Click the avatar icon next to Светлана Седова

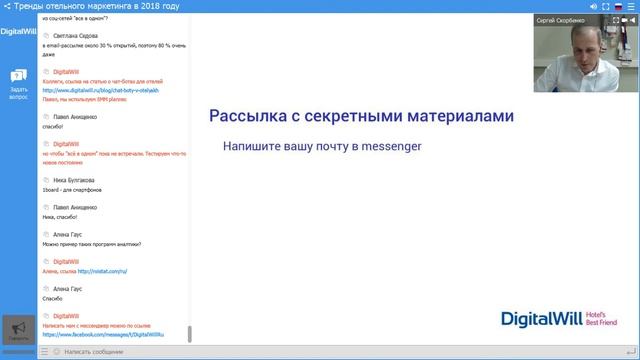tap(46, 36)
